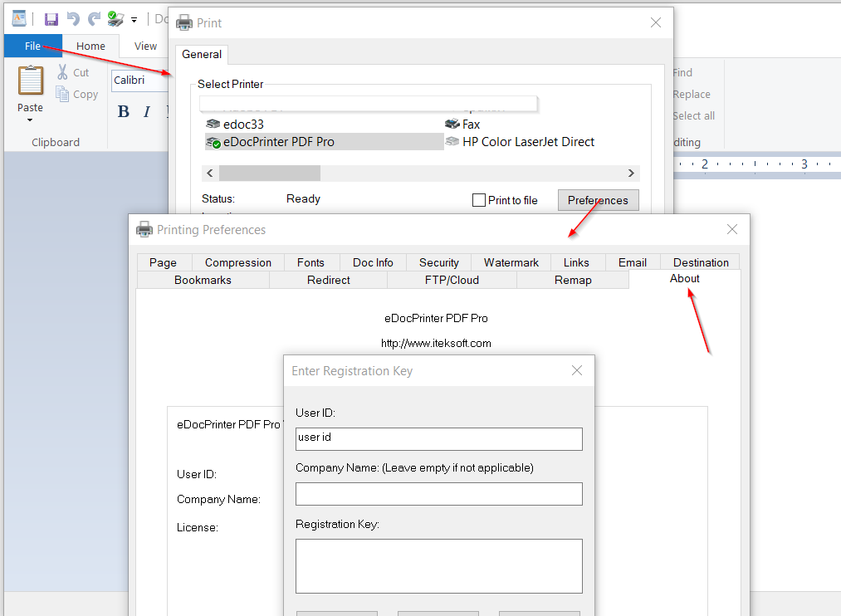
Task: Open the Links tab
Action: point(576,262)
